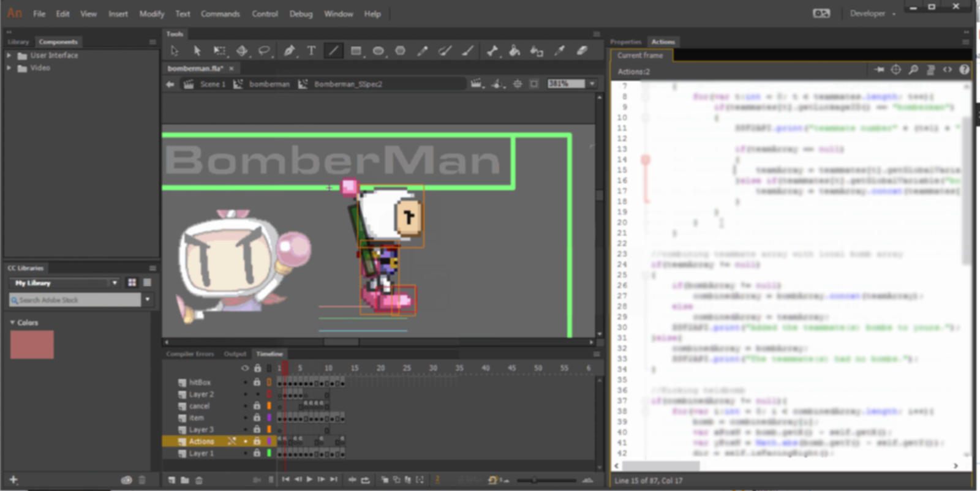Create a new timeline layer folder
Viewport: 980px width, 491px height.
[185, 480]
